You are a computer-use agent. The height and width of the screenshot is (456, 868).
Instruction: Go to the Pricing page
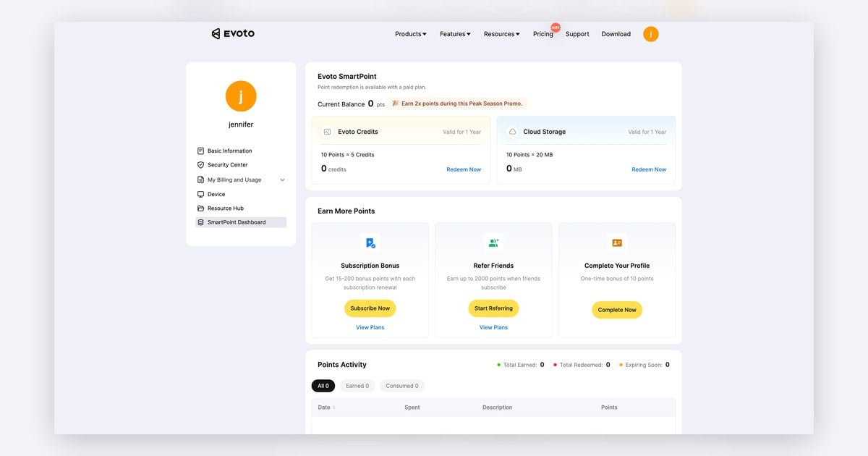pos(543,34)
